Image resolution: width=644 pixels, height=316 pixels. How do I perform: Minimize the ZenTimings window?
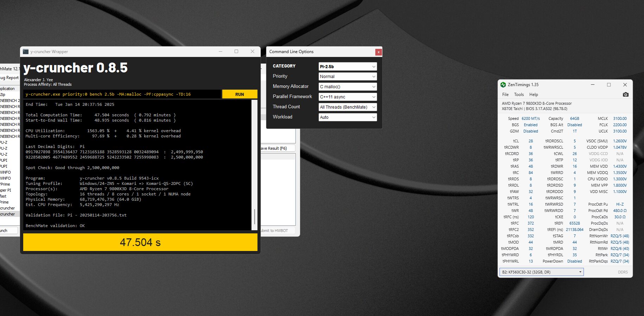point(593,85)
